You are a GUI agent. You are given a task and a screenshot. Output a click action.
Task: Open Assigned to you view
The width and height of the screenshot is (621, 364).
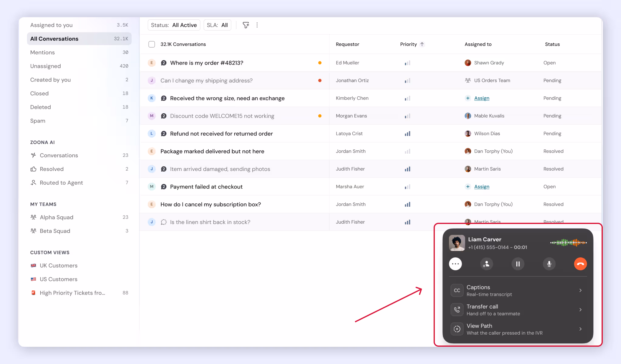pyautogui.click(x=79, y=25)
